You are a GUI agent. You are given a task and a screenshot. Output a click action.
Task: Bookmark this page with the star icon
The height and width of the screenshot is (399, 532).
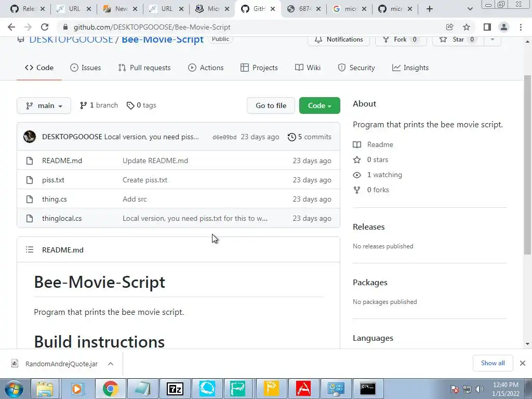(467, 27)
